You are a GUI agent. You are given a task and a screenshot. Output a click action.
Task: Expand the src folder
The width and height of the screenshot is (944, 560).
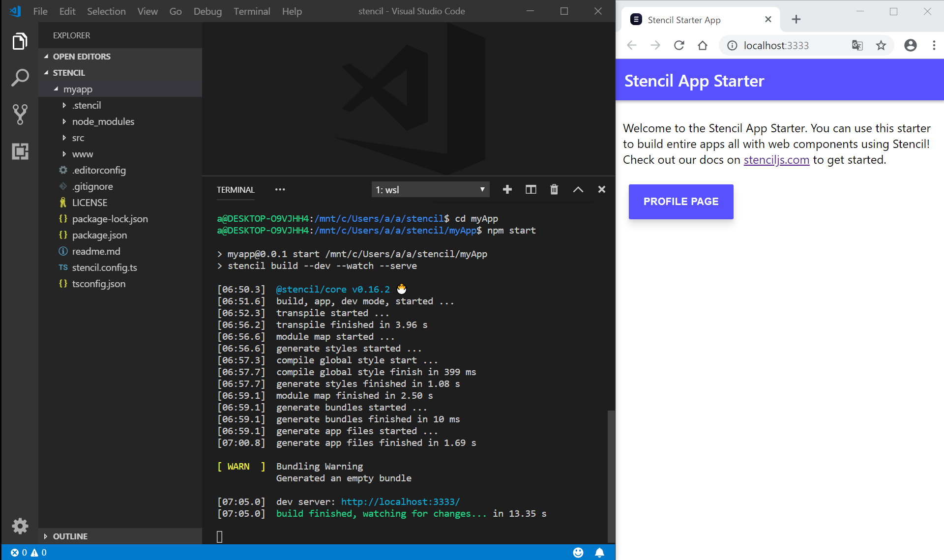point(120,138)
